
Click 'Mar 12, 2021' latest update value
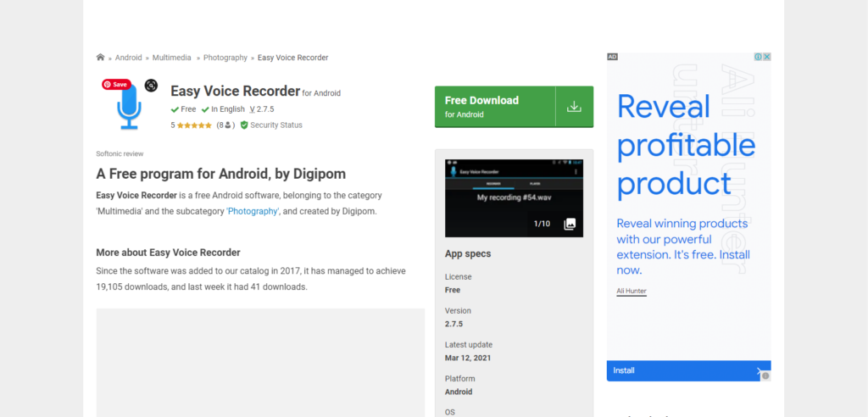click(468, 358)
